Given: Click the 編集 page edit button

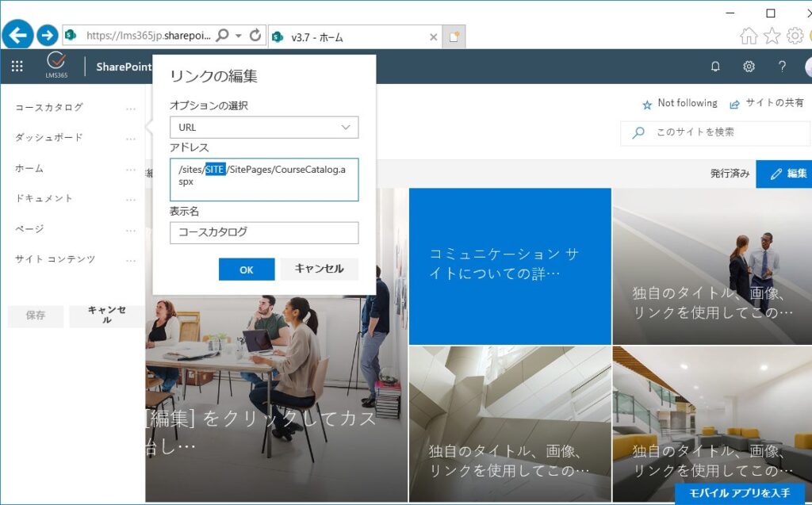Looking at the screenshot, I should click(x=787, y=174).
